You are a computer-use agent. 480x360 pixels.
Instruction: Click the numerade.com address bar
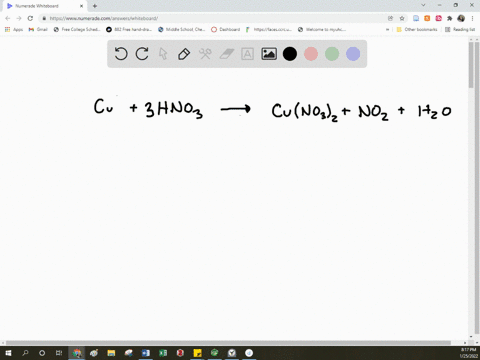(213, 18)
